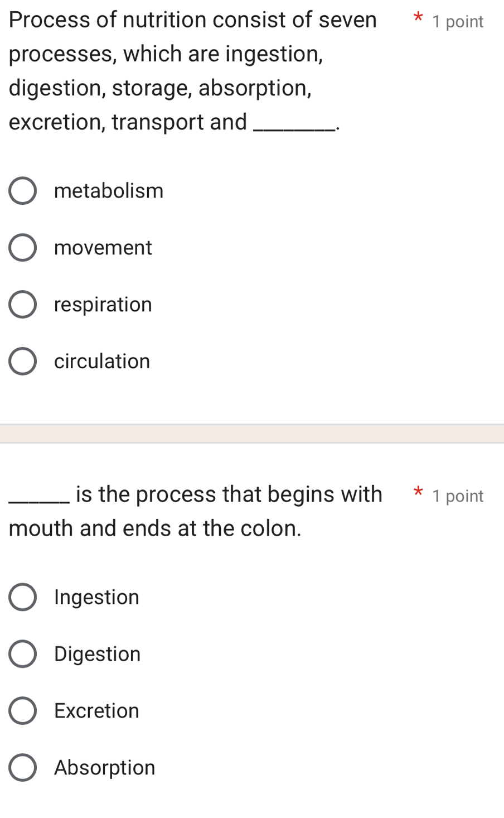
Task: Select the Excretion radio button
Action: 22,710
